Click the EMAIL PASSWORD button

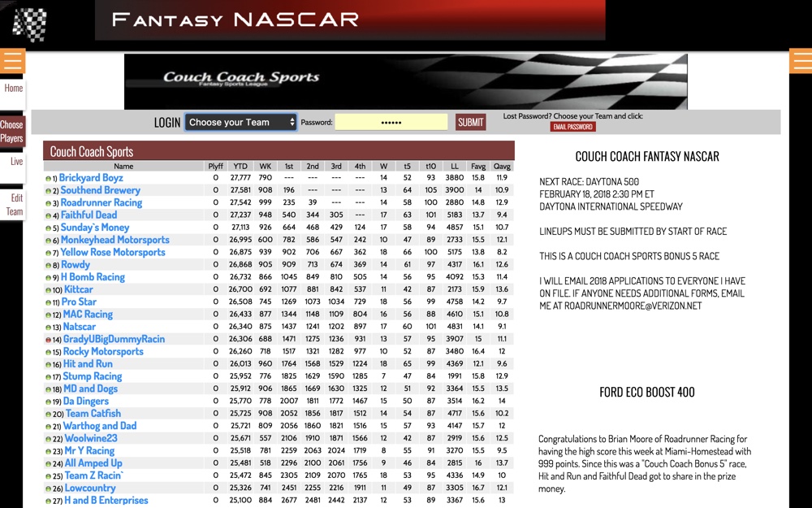tap(572, 127)
